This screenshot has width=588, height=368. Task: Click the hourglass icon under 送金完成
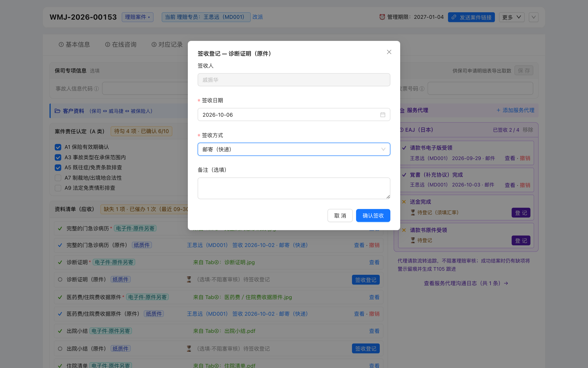413,212
